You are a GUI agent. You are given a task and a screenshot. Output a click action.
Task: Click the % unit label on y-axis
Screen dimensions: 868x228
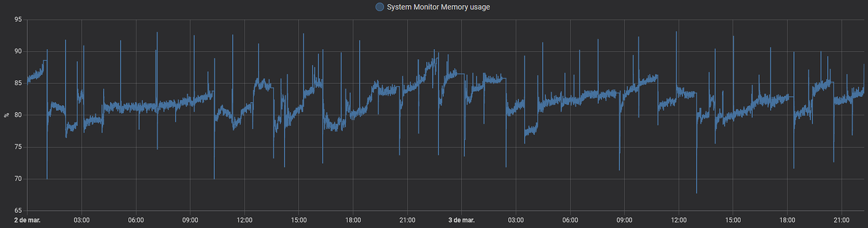(6, 115)
